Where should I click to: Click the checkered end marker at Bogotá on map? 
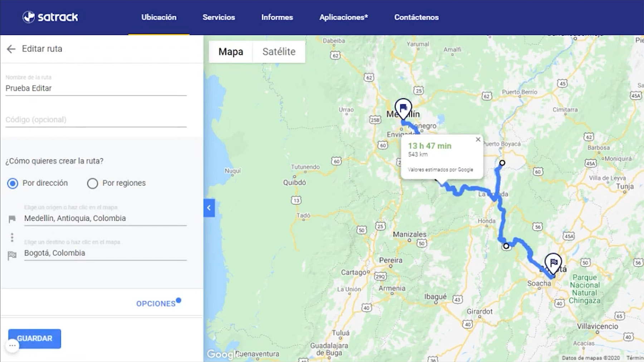(553, 263)
